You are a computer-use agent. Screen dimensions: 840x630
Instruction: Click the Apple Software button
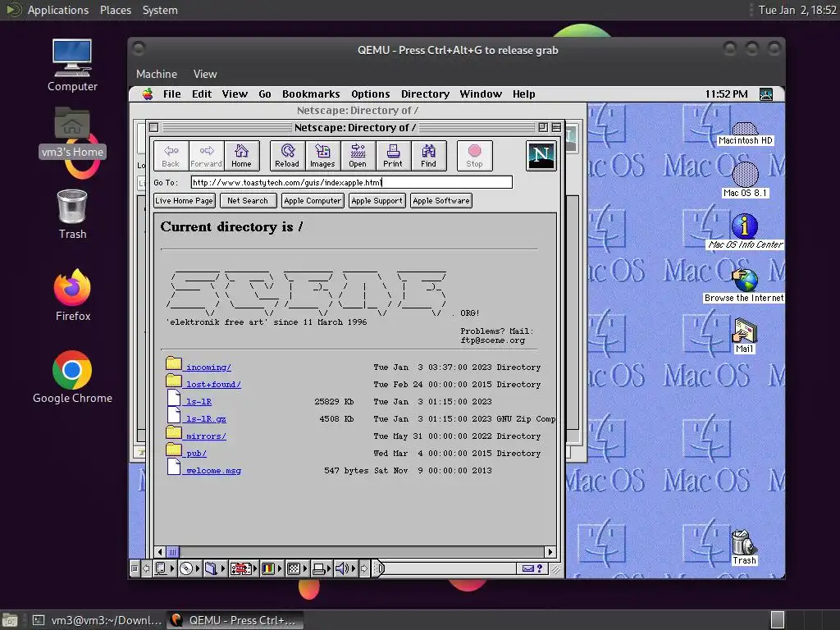441,201
